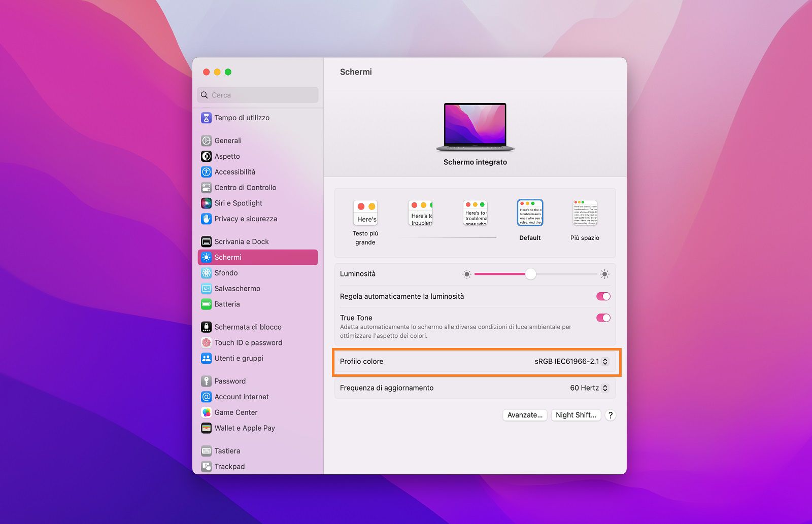Click the low brightness sun icon

[x=467, y=274]
